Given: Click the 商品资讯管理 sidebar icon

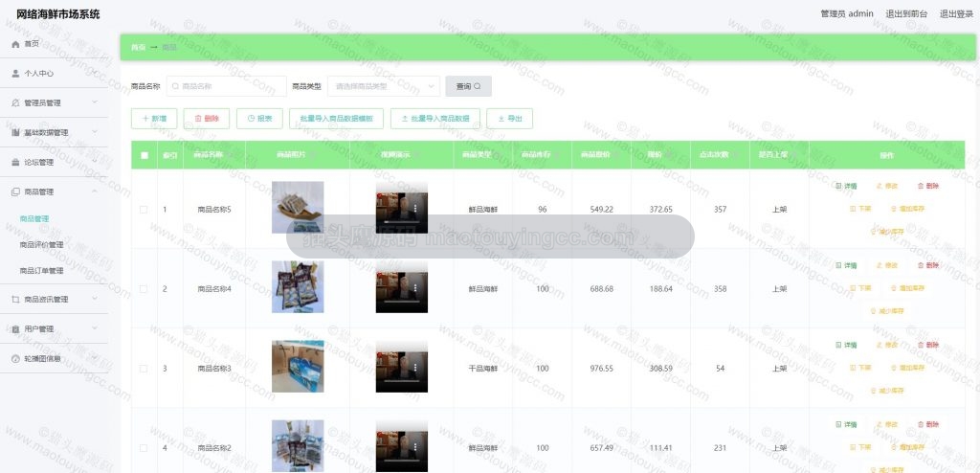Looking at the screenshot, I should click(15, 299).
